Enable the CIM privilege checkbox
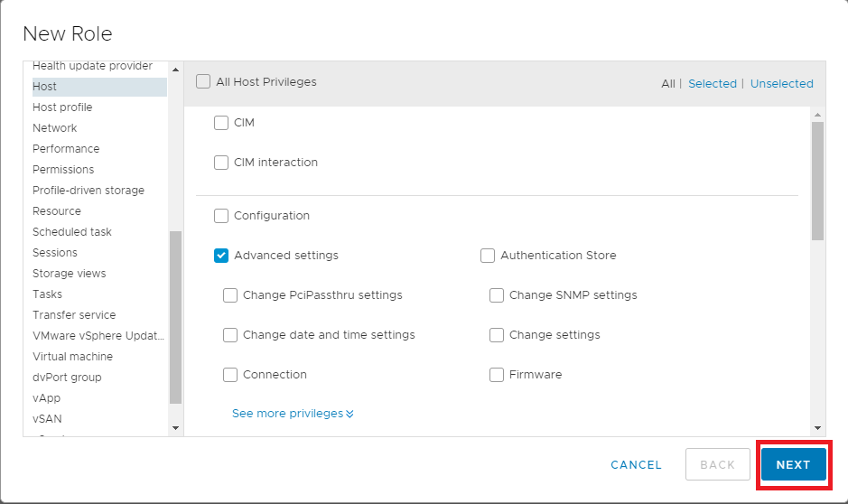Image resolution: width=848 pixels, height=504 pixels. (221, 123)
